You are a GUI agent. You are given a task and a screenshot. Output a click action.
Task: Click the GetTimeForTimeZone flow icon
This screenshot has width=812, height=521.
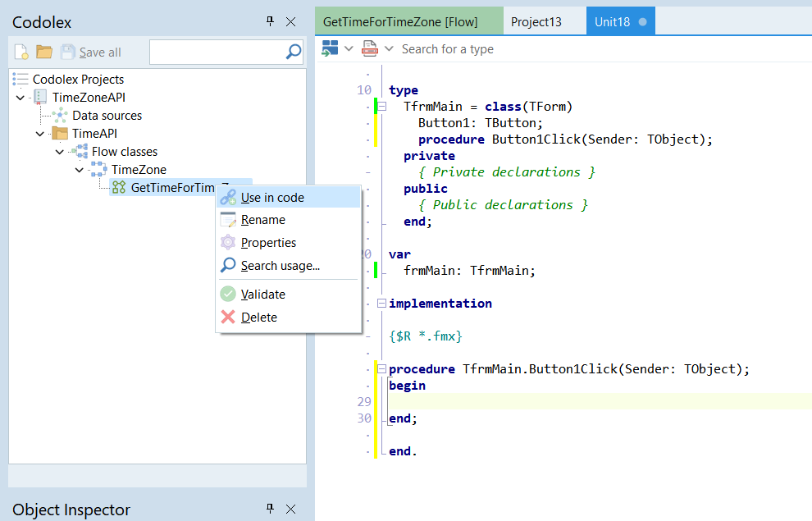point(119,187)
